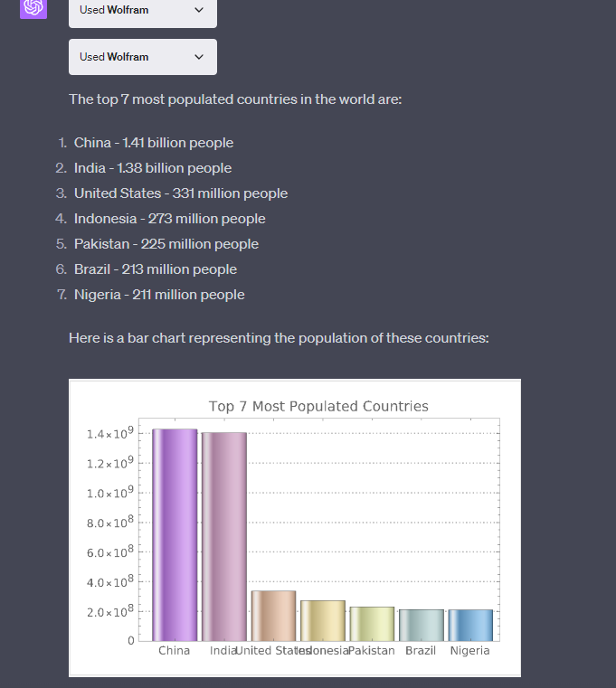616x688 pixels.
Task: Click the 1.4×10^9 label on the vertical axis
Action: 110,434
